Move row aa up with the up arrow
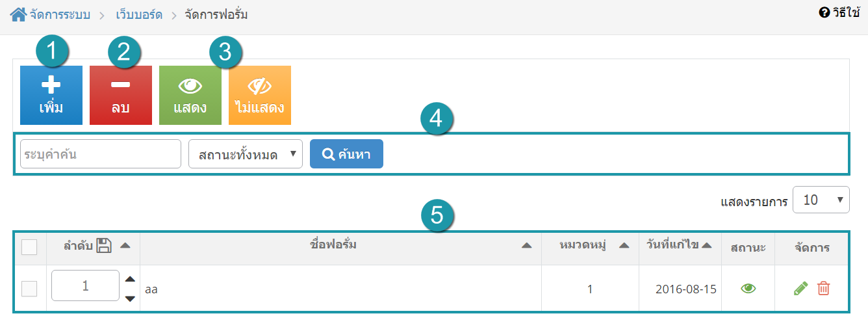 coord(130,279)
